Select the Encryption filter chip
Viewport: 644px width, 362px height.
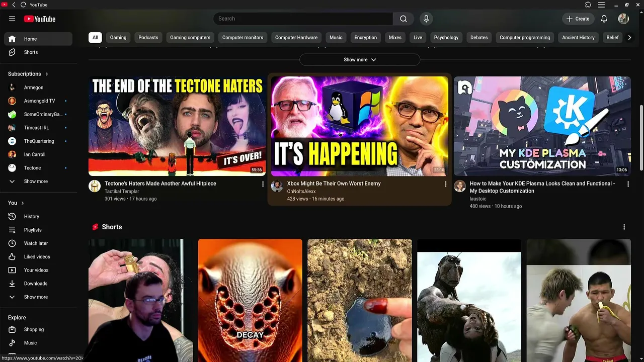(365, 38)
